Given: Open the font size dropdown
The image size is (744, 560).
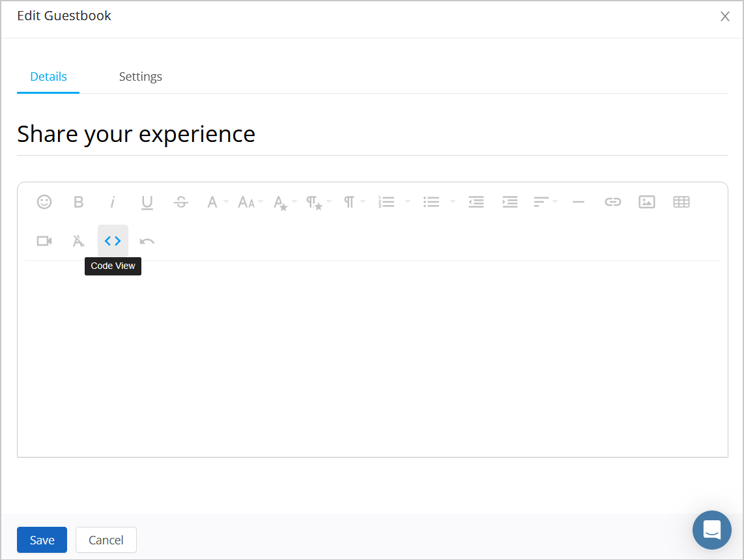Looking at the screenshot, I should click(x=250, y=202).
